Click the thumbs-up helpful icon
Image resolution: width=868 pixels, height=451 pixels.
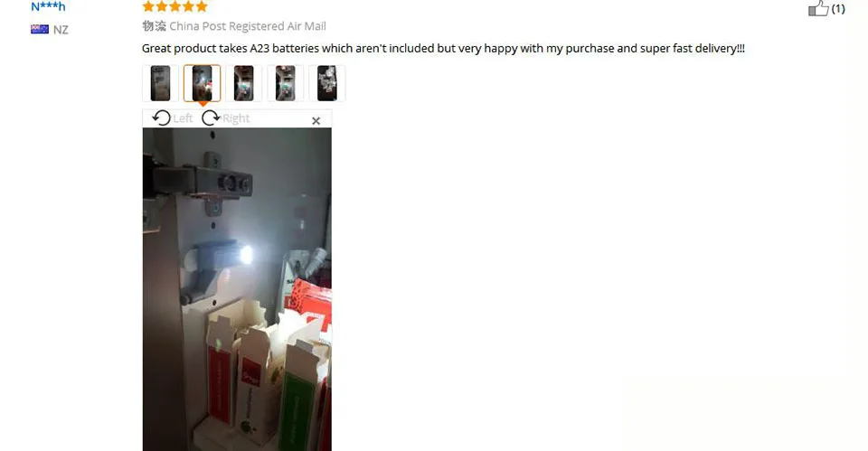point(818,8)
